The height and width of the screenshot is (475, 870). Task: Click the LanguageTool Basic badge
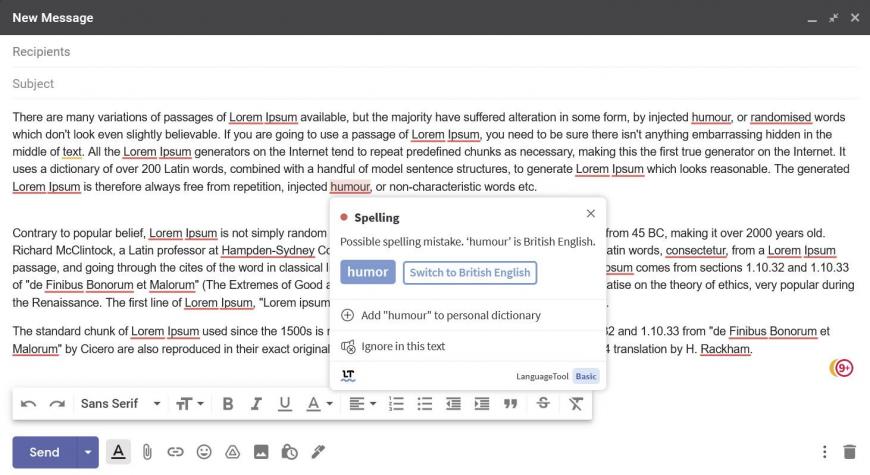pos(586,376)
